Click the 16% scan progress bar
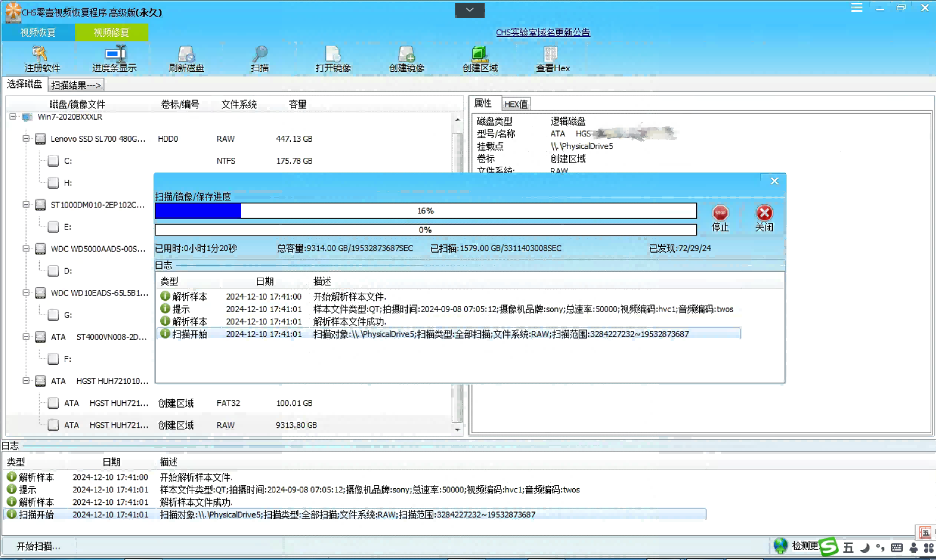The width and height of the screenshot is (936, 560). pyautogui.click(x=426, y=211)
